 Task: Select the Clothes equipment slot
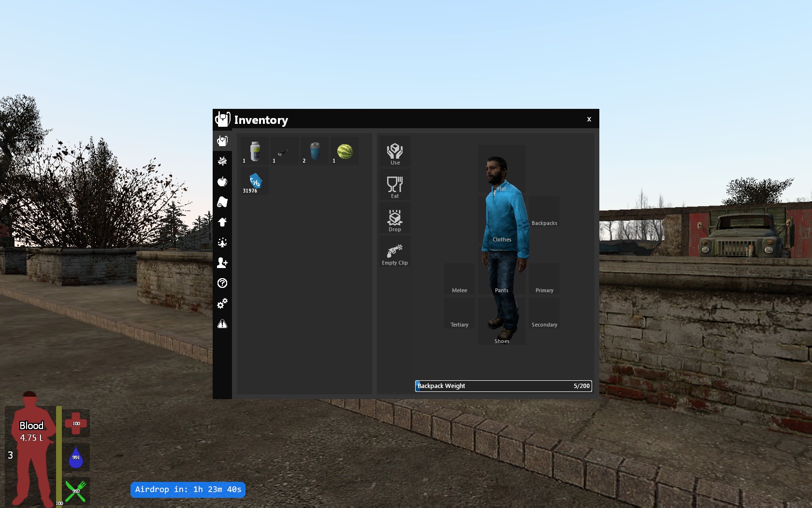[x=502, y=220]
